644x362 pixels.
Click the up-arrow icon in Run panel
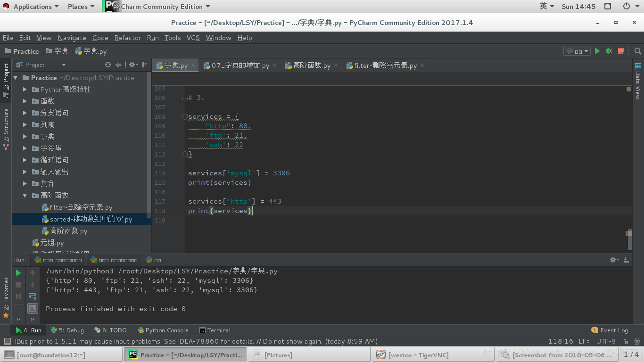(x=33, y=273)
